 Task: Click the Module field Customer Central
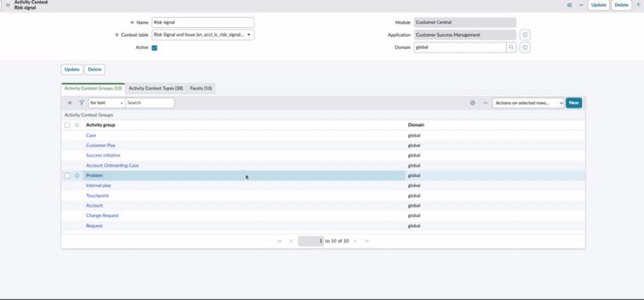pos(465,23)
